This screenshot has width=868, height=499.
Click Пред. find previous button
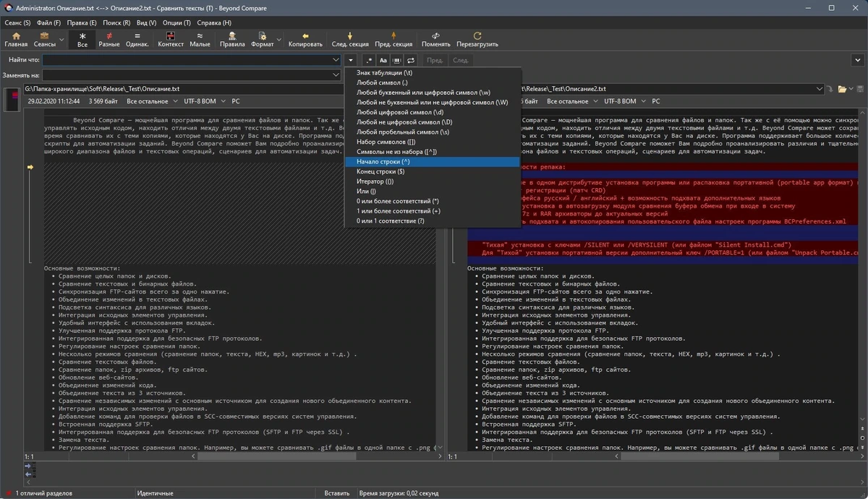(435, 61)
